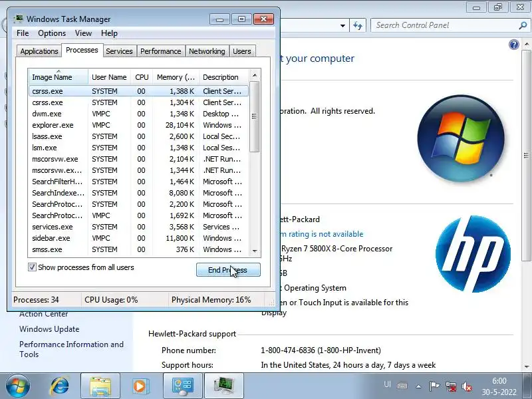
Task: Open Windows Update link
Action: (49, 329)
